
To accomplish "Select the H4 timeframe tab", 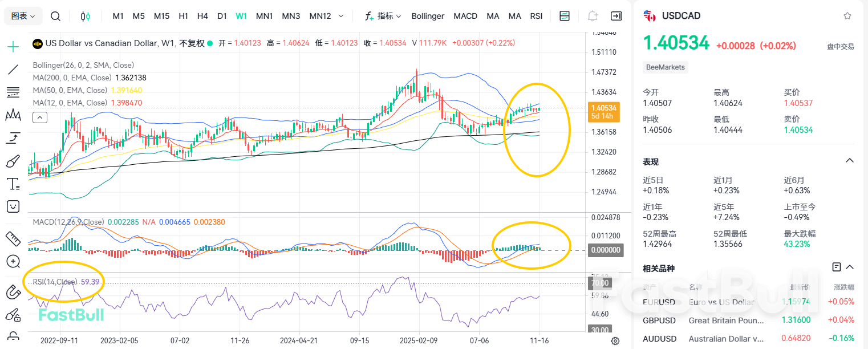I will (x=202, y=16).
